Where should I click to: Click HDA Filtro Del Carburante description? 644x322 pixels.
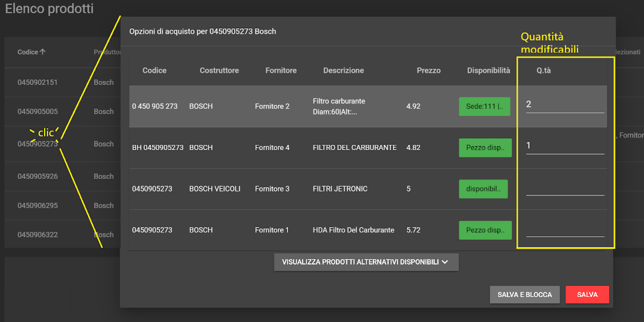click(353, 230)
